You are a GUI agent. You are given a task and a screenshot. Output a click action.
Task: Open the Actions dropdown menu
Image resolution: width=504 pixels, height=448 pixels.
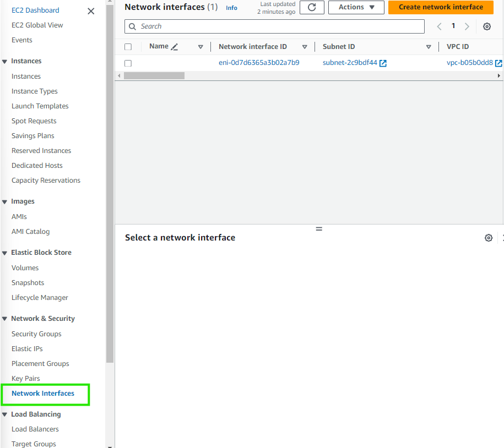point(356,7)
